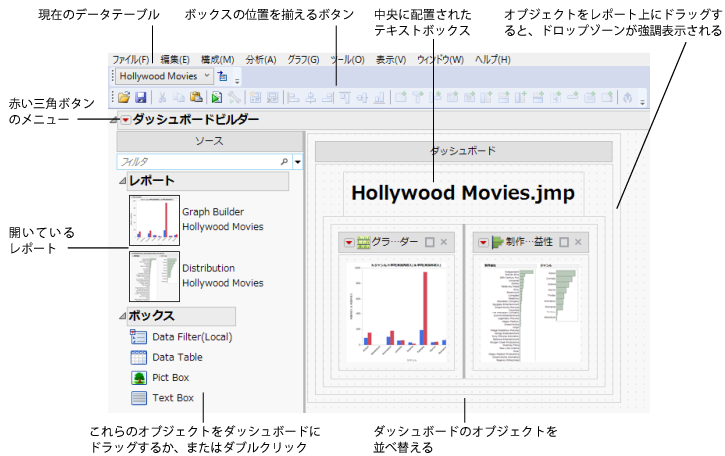The height and width of the screenshot is (456, 725).
Task: Click the Save disk icon in toolbar
Action: (x=141, y=98)
